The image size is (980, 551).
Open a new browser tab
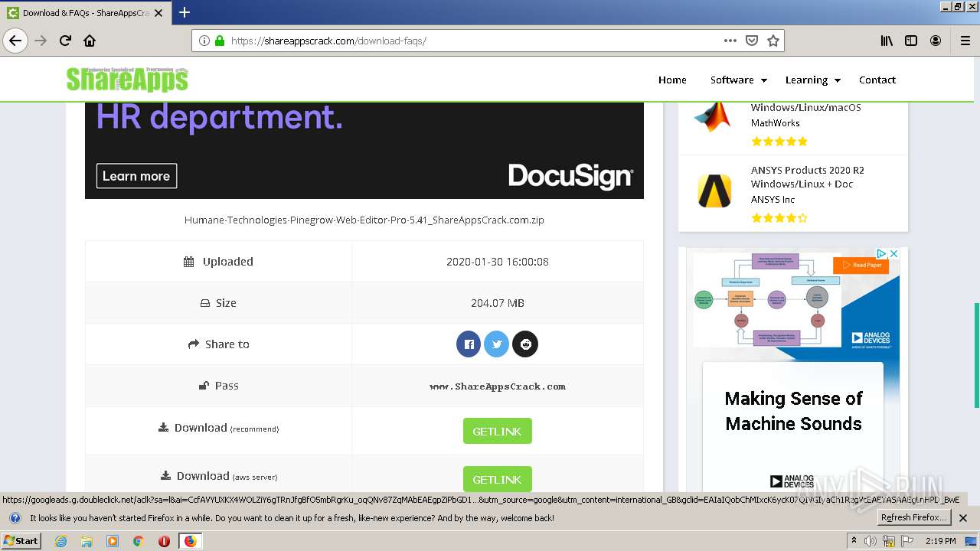[x=185, y=12]
